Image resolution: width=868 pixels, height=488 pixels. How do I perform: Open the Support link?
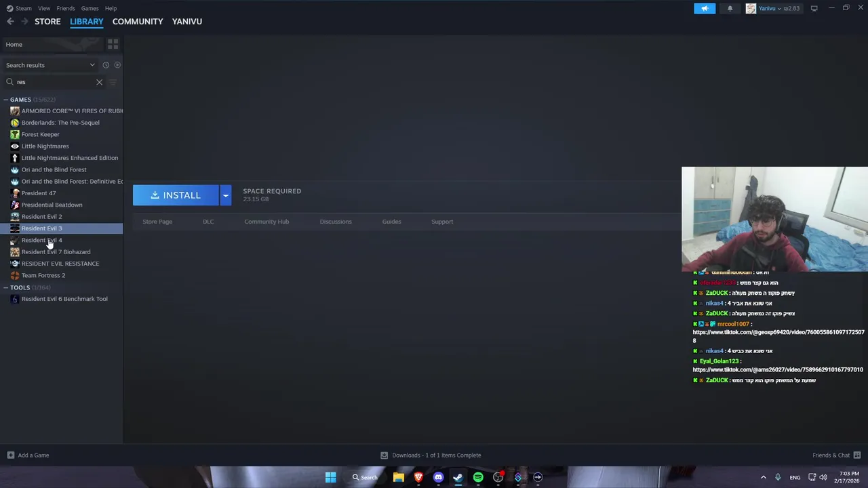[x=442, y=222]
